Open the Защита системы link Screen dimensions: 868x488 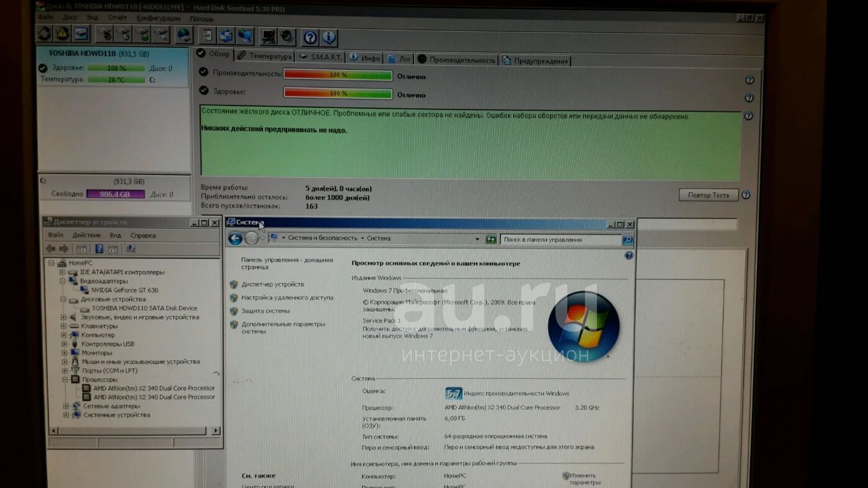coord(265,311)
